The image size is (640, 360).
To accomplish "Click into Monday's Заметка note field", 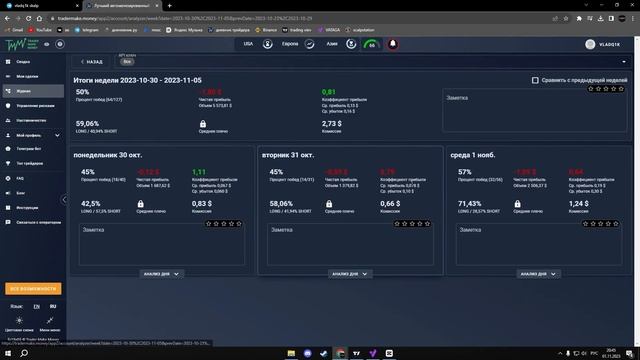I will tap(162, 245).
